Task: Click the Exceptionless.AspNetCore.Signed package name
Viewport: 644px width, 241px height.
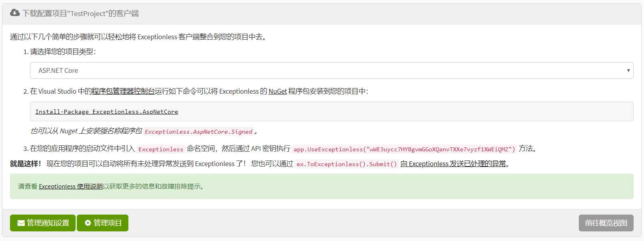Action: coord(199,132)
